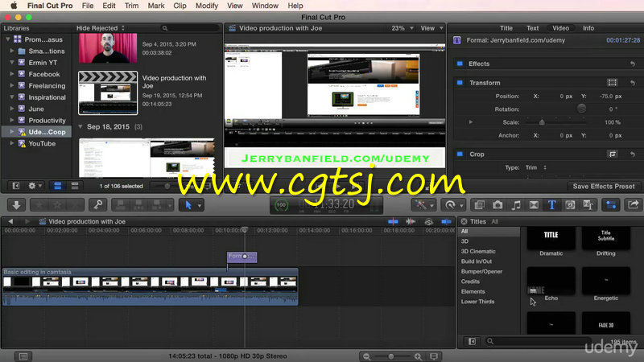Switch to inspector Text tab
The image size is (644, 362).
point(532,28)
